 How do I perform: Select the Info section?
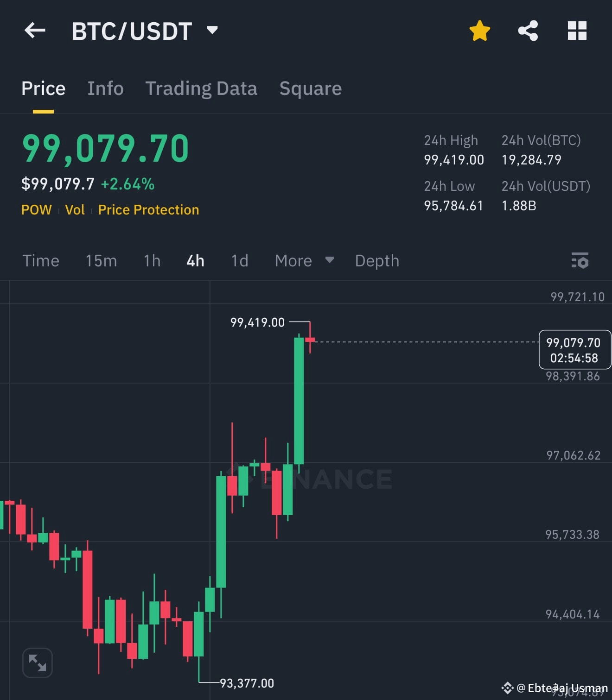[x=105, y=88]
